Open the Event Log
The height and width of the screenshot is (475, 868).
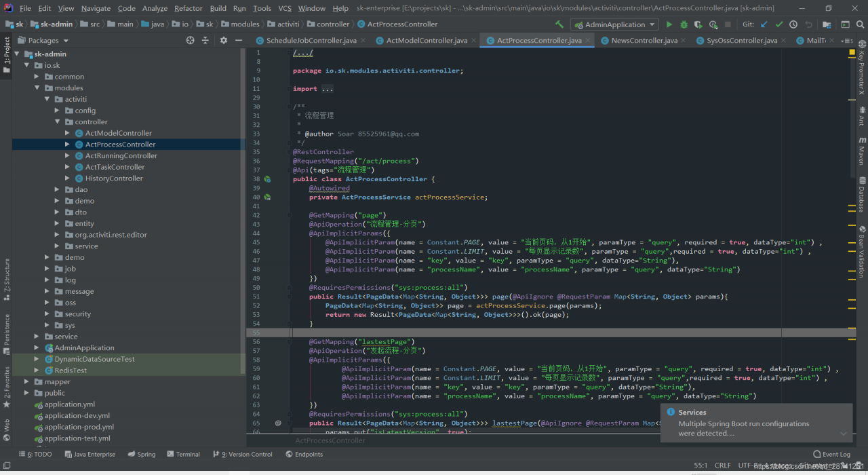831,455
